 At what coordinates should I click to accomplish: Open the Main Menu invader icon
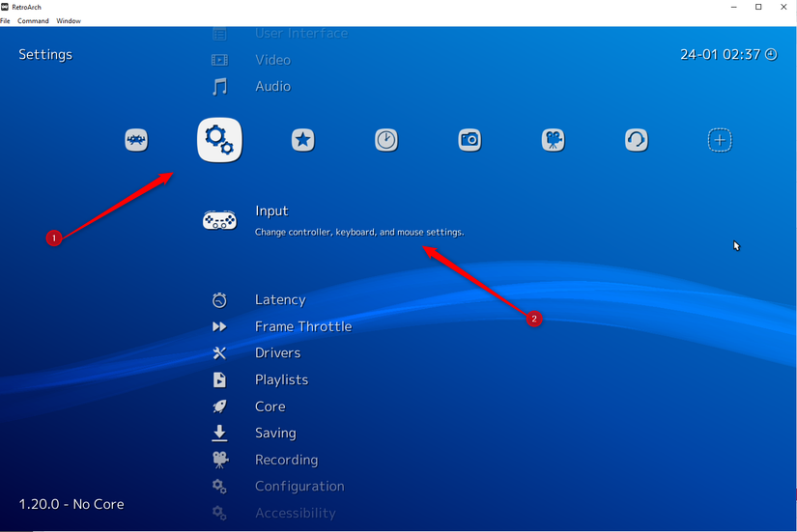pos(136,140)
